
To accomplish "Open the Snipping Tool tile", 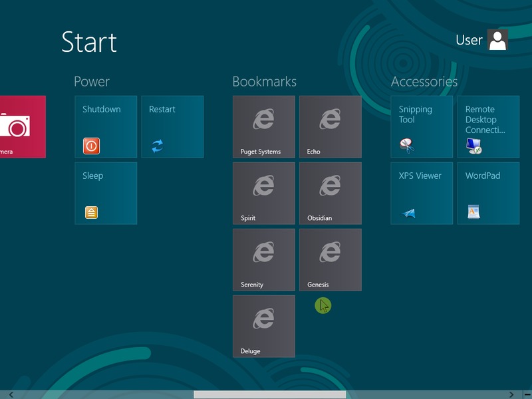I will (x=422, y=126).
